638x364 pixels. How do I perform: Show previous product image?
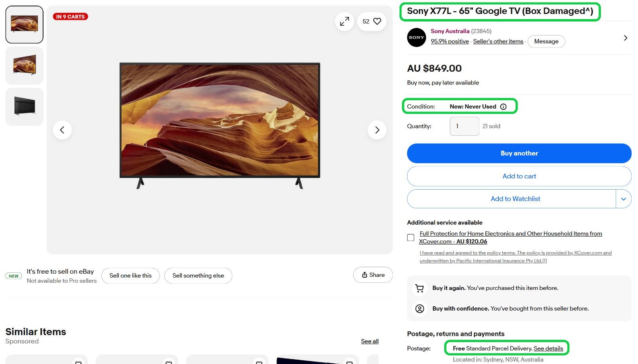(x=62, y=130)
